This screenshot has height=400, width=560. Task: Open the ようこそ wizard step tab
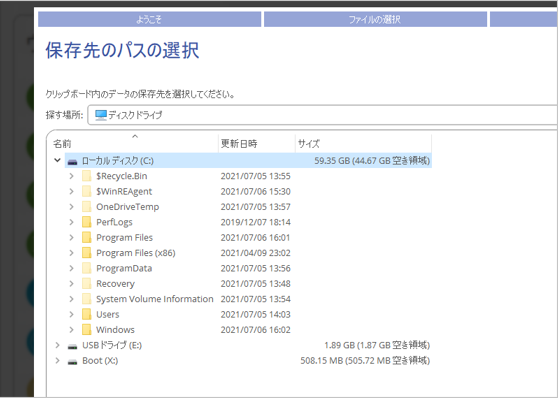click(x=149, y=20)
